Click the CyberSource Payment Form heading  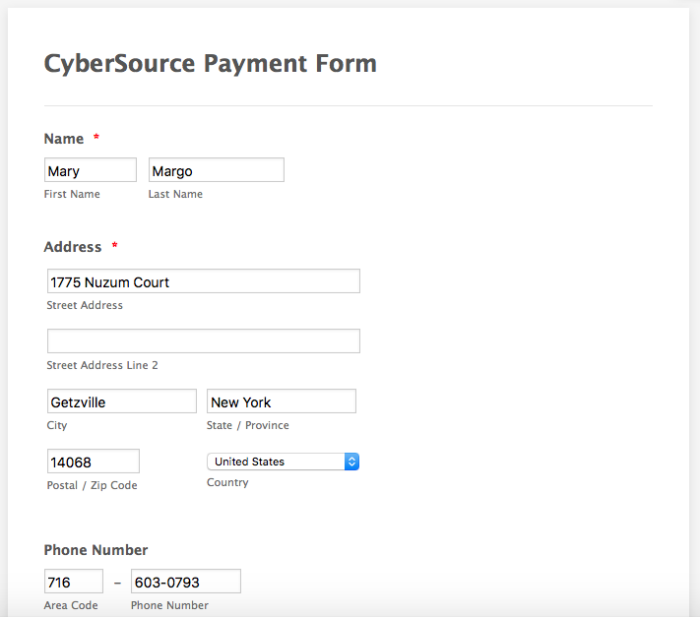(x=210, y=63)
